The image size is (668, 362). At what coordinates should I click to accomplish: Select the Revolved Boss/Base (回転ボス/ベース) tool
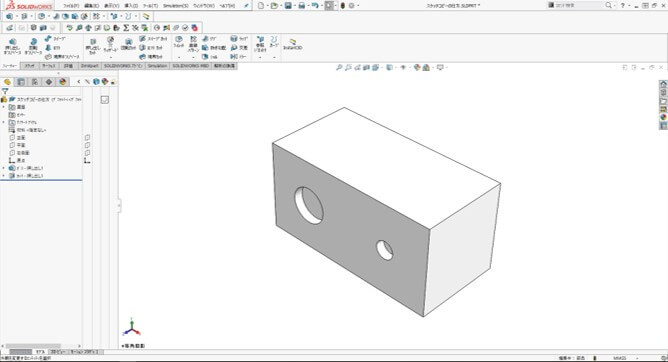point(33,46)
